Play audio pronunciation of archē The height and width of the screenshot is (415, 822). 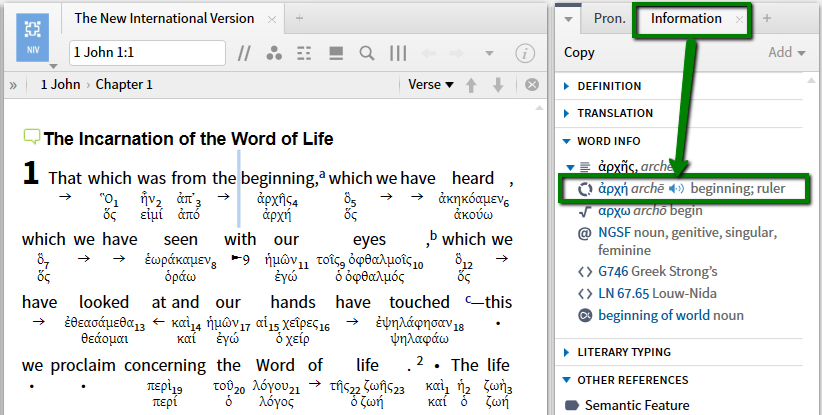(676, 189)
